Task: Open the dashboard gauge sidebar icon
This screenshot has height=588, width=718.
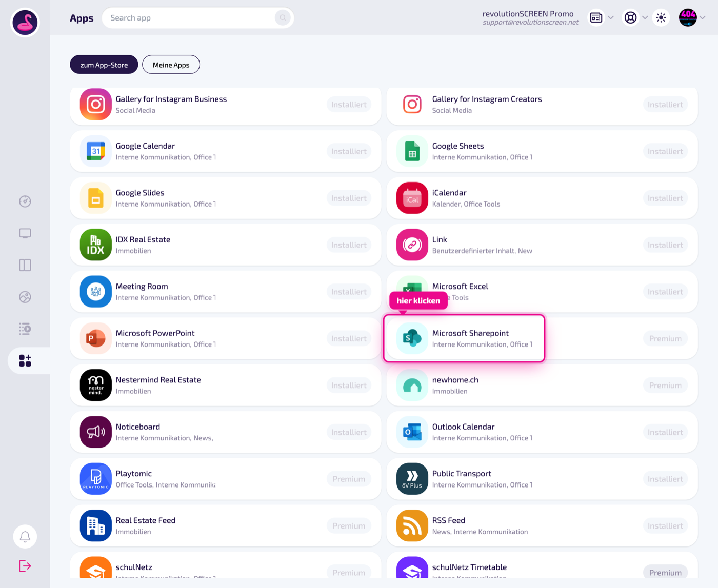Action: tap(25, 201)
